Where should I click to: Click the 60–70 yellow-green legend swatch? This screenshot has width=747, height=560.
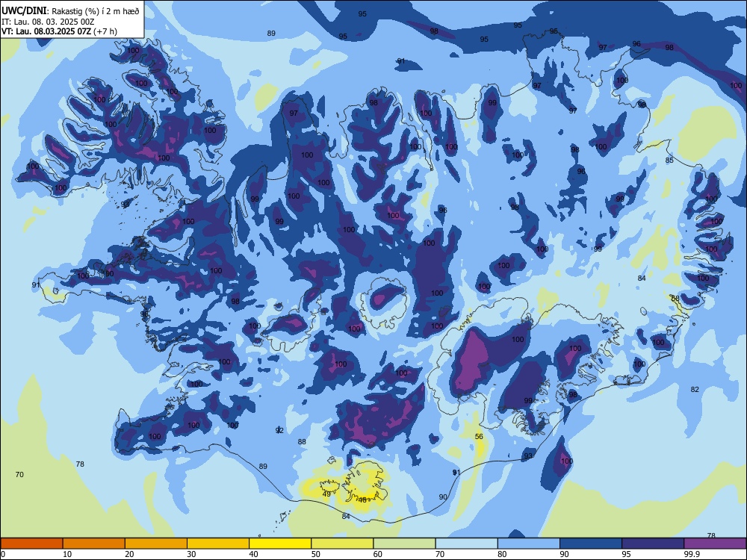tap(404, 544)
